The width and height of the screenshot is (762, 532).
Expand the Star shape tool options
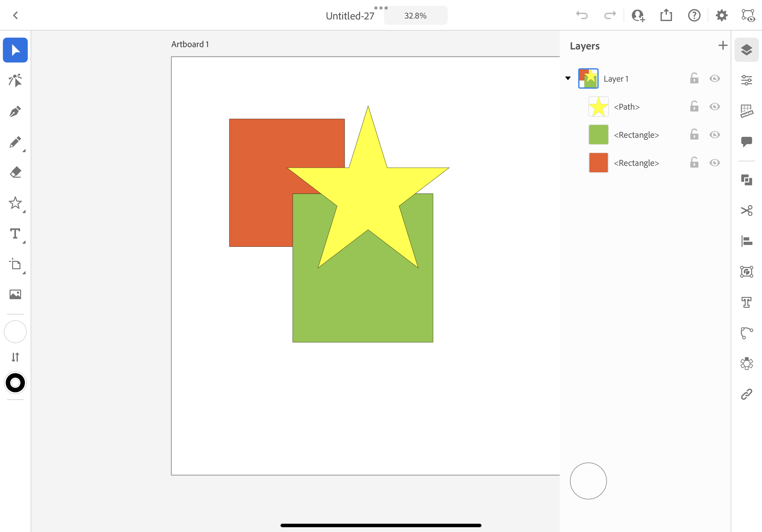[x=24, y=211]
